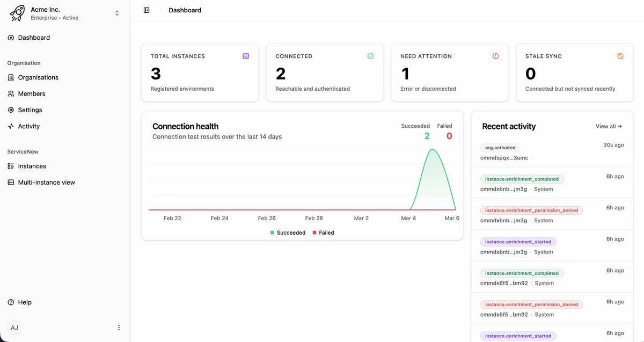Click the Need Attention alert icon

tap(495, 56)
